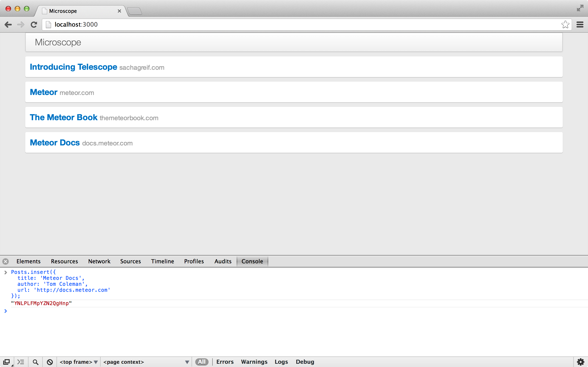This screenshot has height=367, width=588.
Task: Click the browser back arrow
Action: point(8,25)
